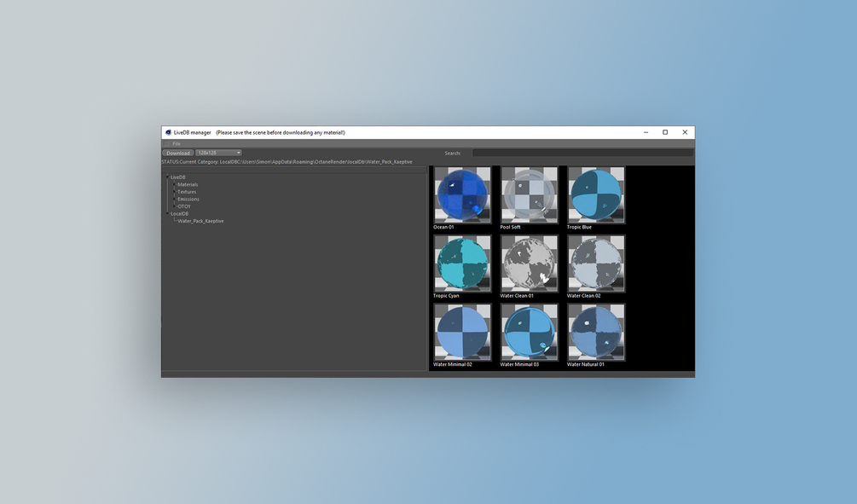The height and width of the screenshot is (504, 857).
Task: Select the OTOY category label
Action: tap(183, 206)
